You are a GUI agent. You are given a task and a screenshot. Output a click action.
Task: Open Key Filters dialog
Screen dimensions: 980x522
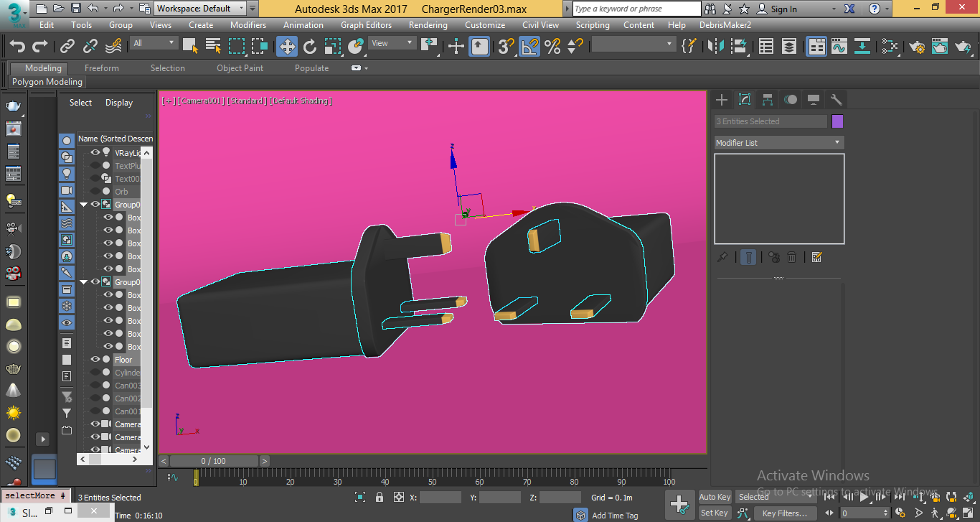coord(784,513)
